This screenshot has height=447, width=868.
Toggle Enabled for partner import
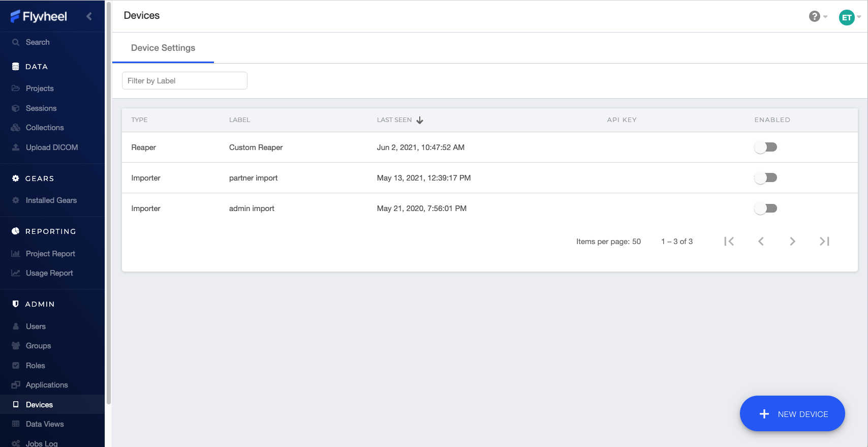coord(766,178)
